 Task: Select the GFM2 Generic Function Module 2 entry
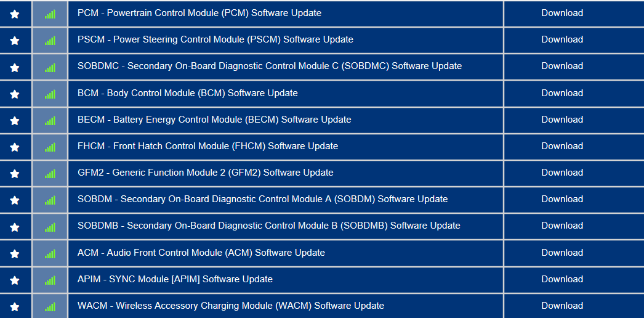tap(205, 173)
